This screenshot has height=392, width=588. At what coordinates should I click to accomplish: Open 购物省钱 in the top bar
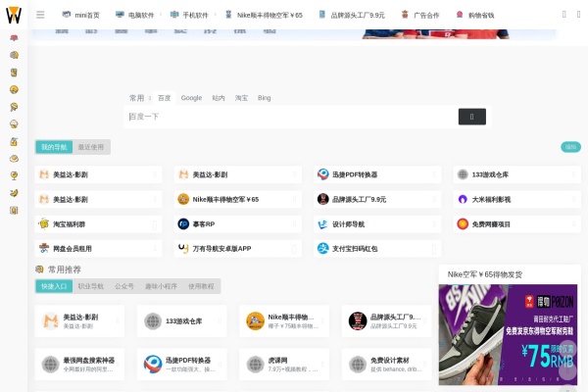click(474, 15)
